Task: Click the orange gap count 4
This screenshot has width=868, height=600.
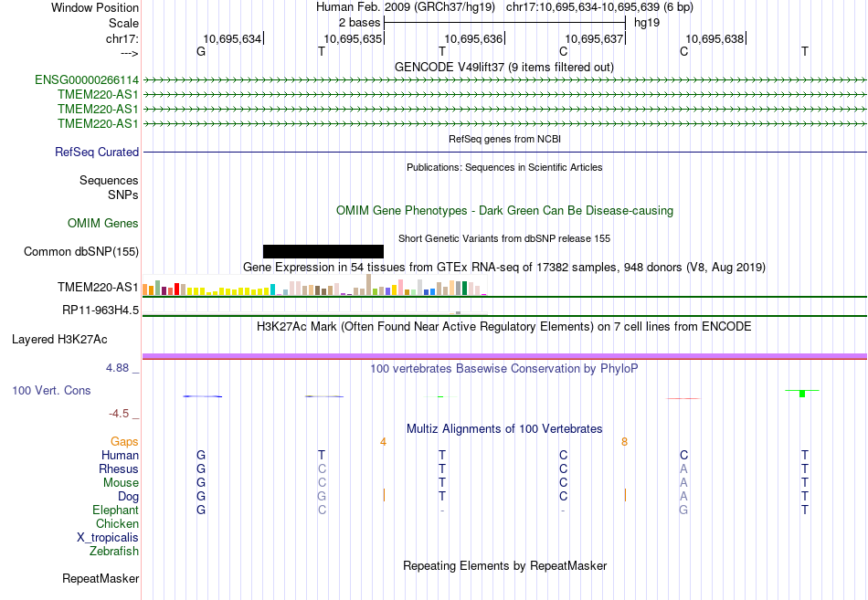Action: coord(383,442)
